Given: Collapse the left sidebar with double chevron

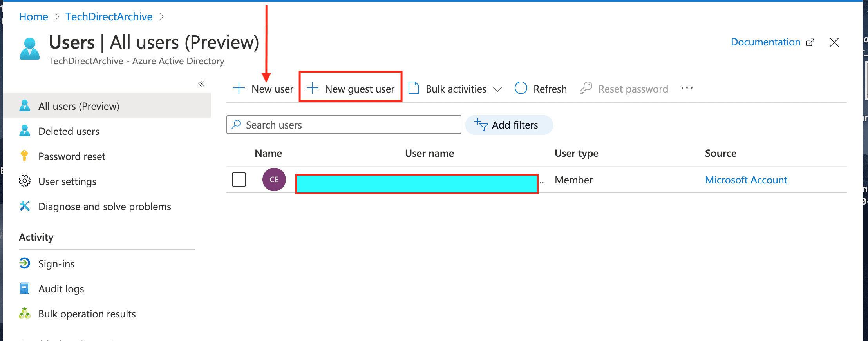Looking at the screenshot, I should pyautogui.click(x=201, y=84).
